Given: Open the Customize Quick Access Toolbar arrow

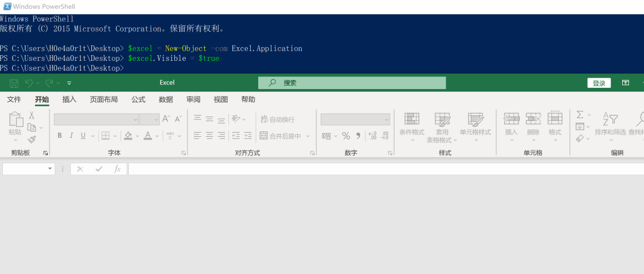Looking at the screenshot, I should click(x=69, y=83).
